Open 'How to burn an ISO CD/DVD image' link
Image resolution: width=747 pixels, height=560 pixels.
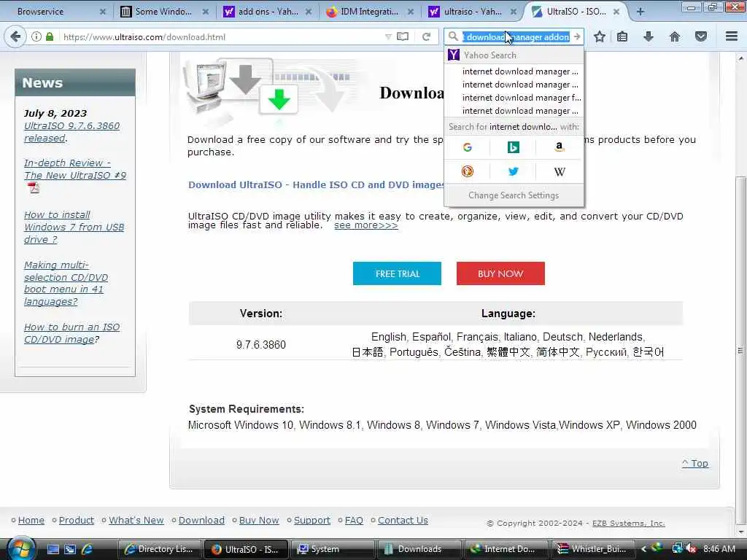71,332
